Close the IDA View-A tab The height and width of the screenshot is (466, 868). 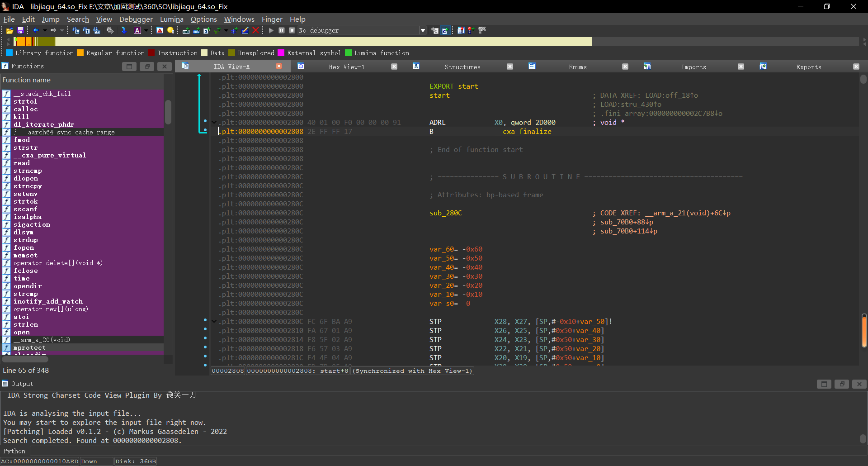click(x=279, y=66)
